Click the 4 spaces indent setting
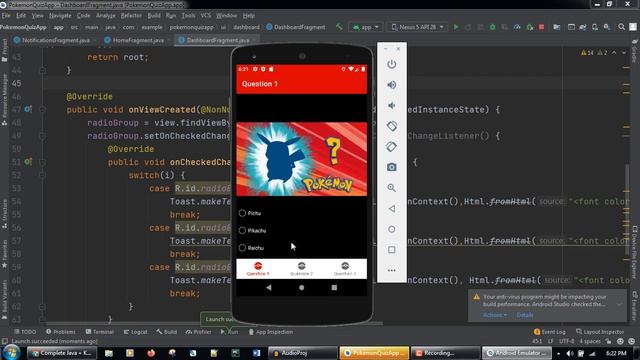This screenshot has height=360, width=640. 590,341
